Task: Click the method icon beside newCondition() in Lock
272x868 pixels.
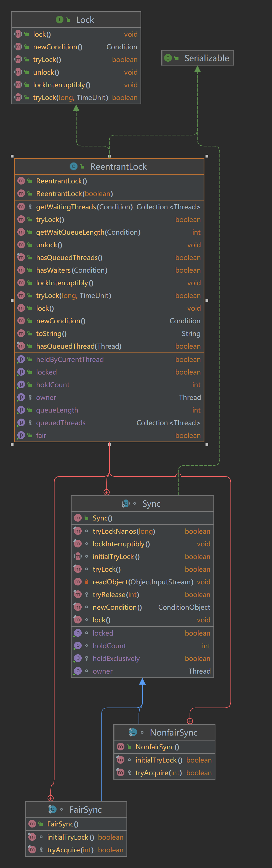Action: click(18, 47)
